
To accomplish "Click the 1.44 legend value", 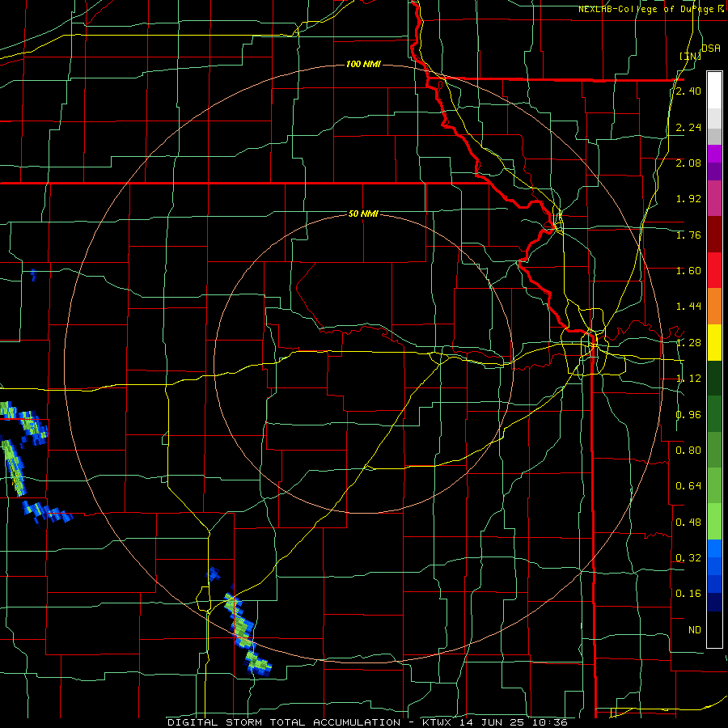I will pos(688,307).
